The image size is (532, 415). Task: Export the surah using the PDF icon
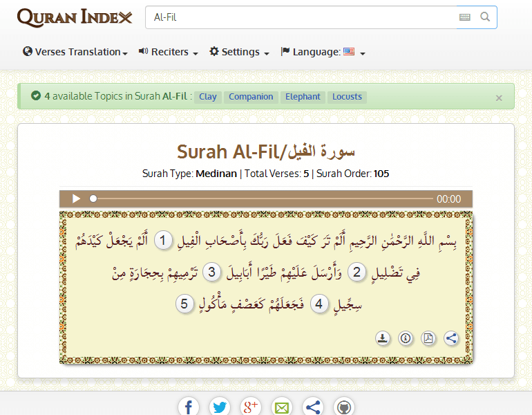coord(428,338)
